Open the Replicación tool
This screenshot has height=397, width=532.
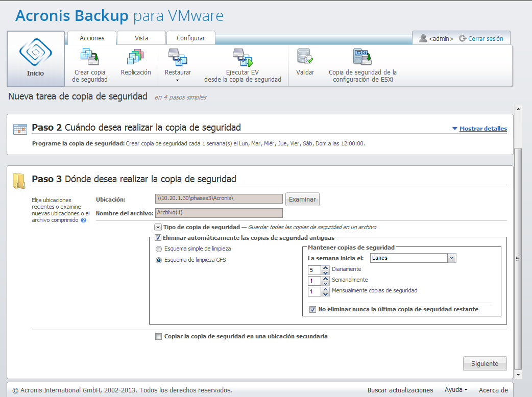(136, 57)
